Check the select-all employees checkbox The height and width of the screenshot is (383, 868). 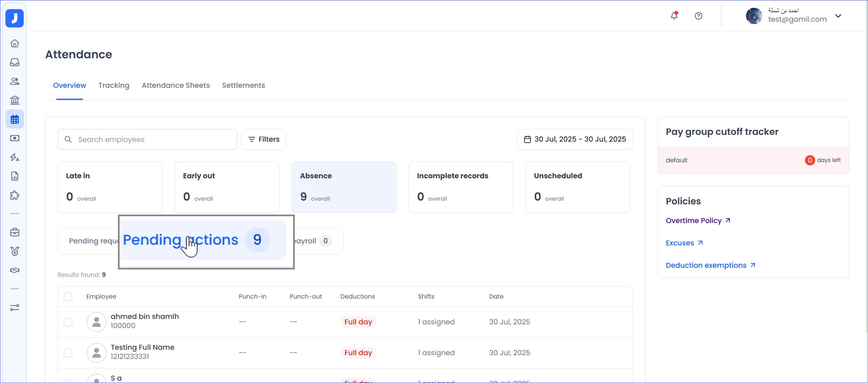tap(68, 297)
